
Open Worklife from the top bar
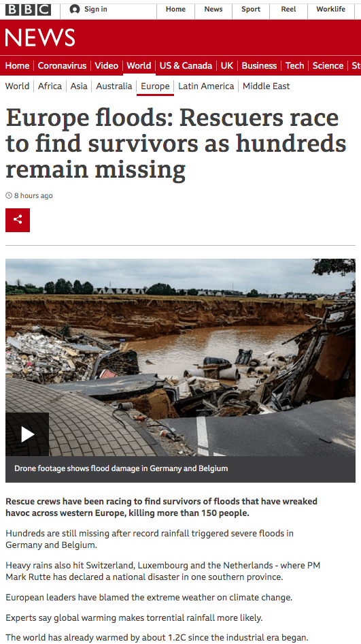[x=330, y=9]
